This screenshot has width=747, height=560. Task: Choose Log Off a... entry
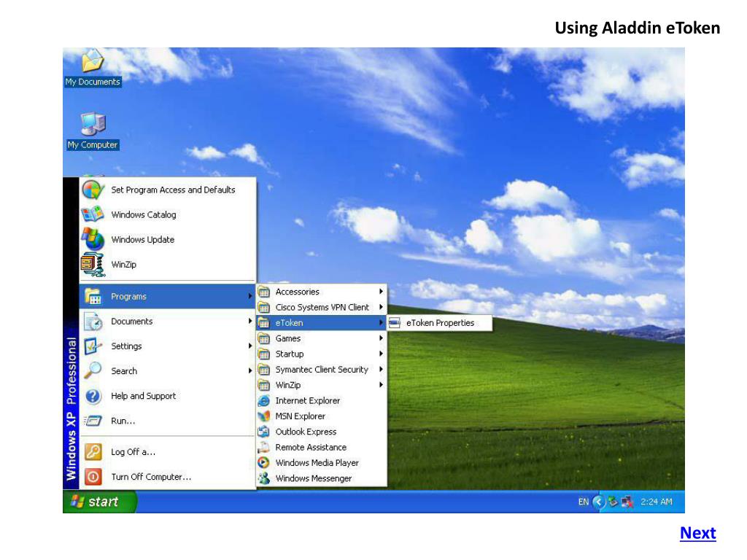(x=167, y=452)
